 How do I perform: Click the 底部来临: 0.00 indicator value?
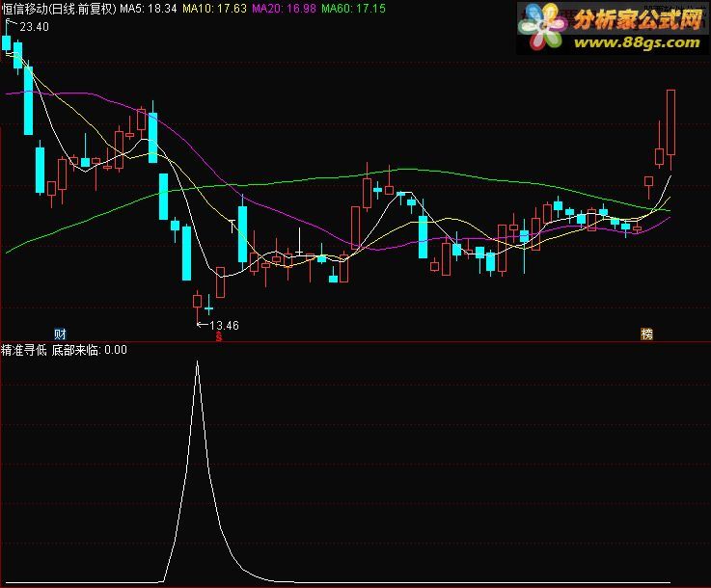coord(90,350)
